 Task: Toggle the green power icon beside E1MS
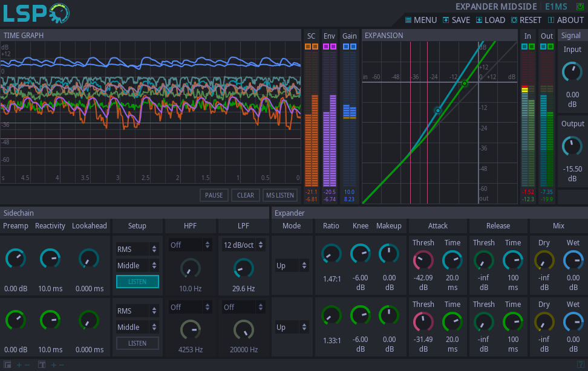click(x=580, y=7)
